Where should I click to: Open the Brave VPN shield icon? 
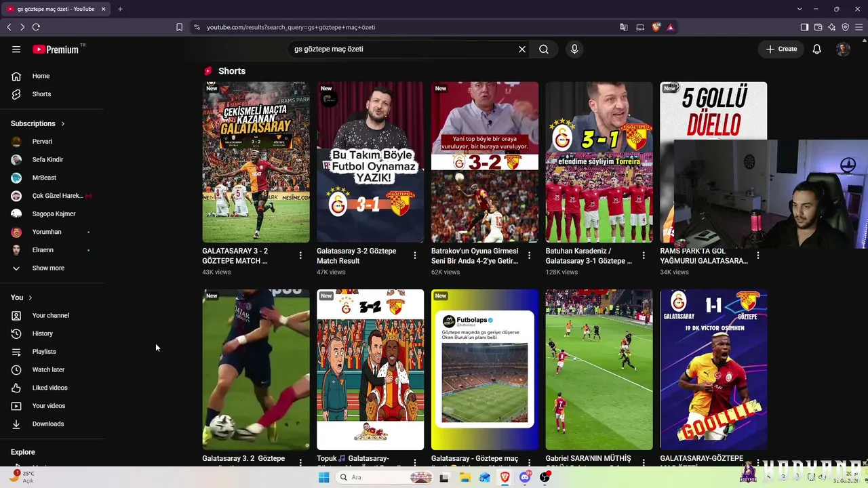[x=845, y=27]
